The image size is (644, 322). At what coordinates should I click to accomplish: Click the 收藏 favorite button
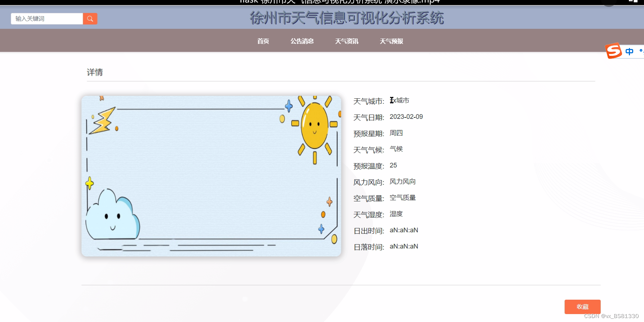click(582, 307)
